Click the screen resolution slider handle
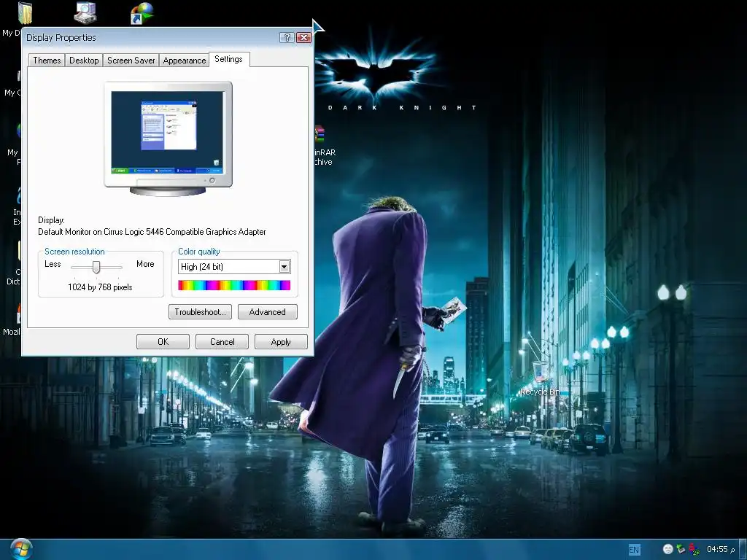The image size is (747, 560). coord(96,267)
